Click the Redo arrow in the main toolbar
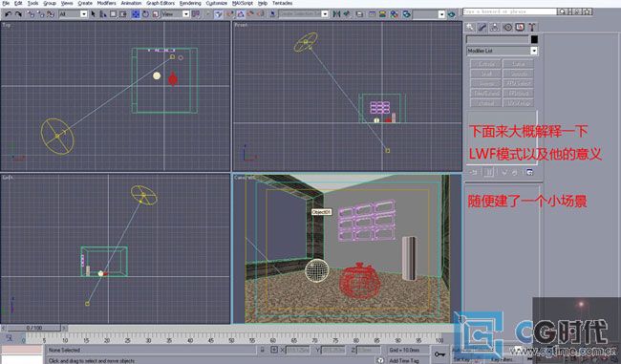This screenshot has height=364, width=621. point(18,14)
